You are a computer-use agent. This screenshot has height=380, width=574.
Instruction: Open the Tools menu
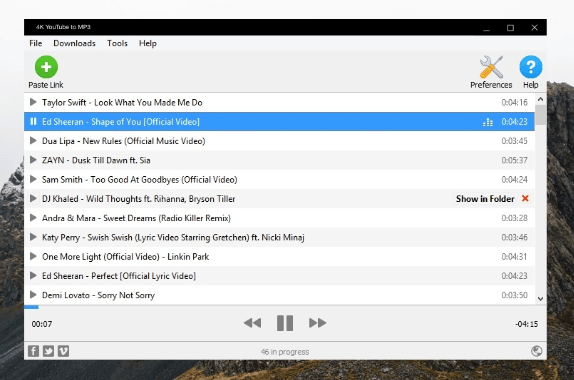point(117,43)
